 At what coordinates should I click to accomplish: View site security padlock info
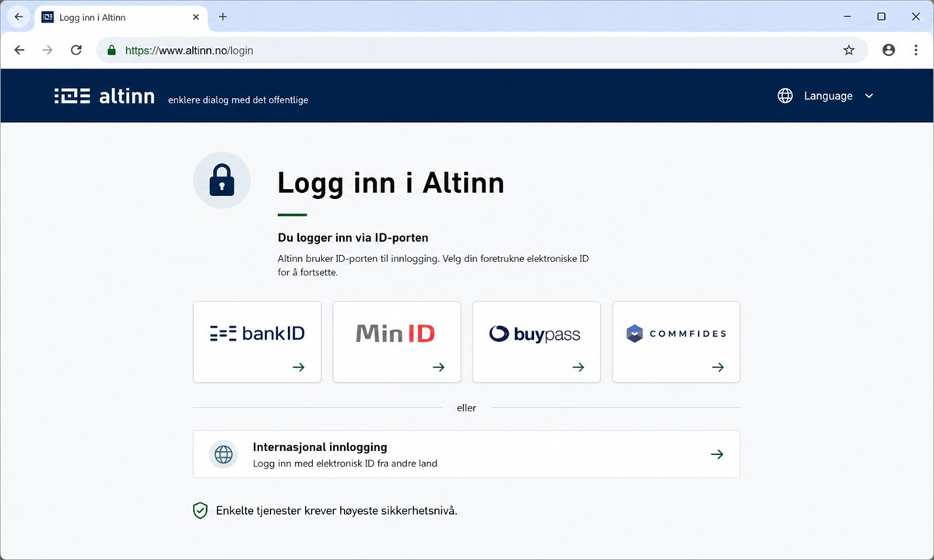111,50
